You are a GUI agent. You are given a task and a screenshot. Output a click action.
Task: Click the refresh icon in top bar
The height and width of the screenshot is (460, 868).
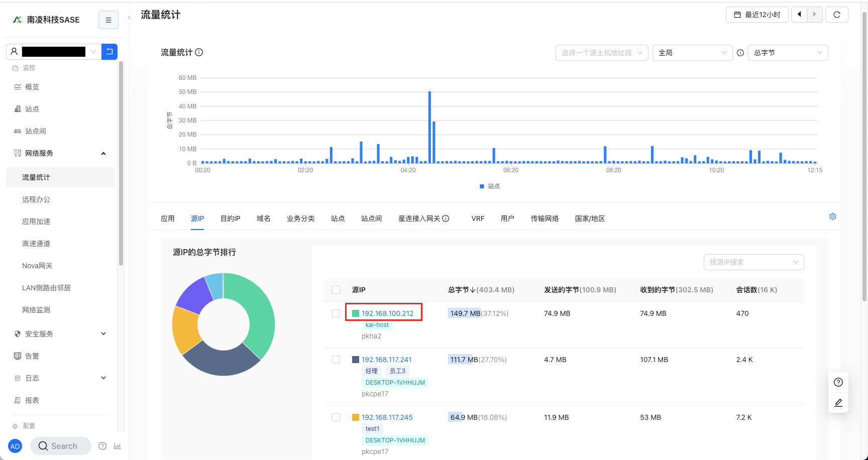[x=837, y=15]
